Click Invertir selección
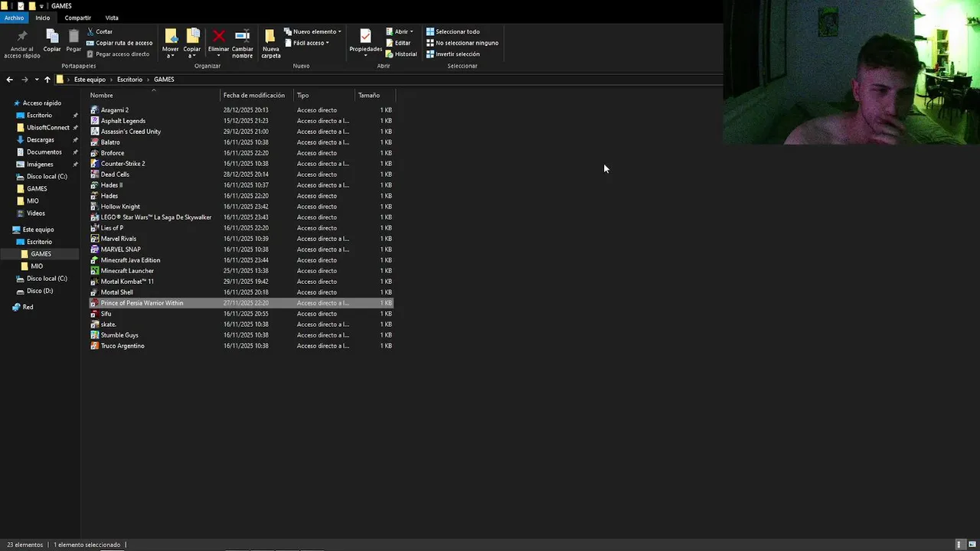Viewport: 980px width, 551px height. (452, 54)
